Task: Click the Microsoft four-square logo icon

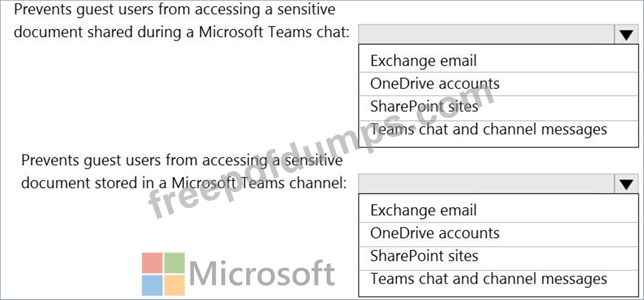Action: click(163, 274)
